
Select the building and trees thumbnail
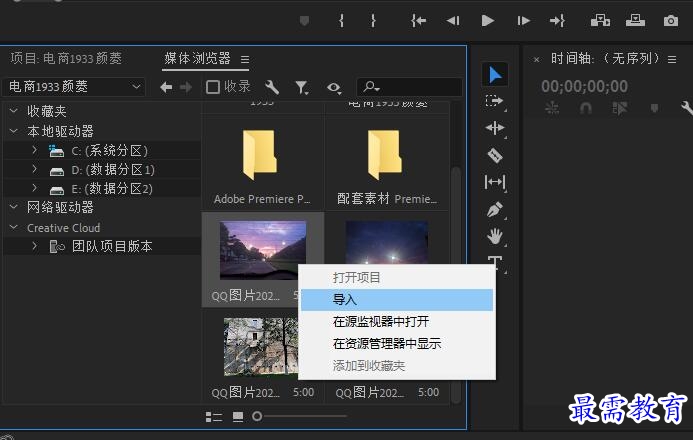tap(261, 347)
